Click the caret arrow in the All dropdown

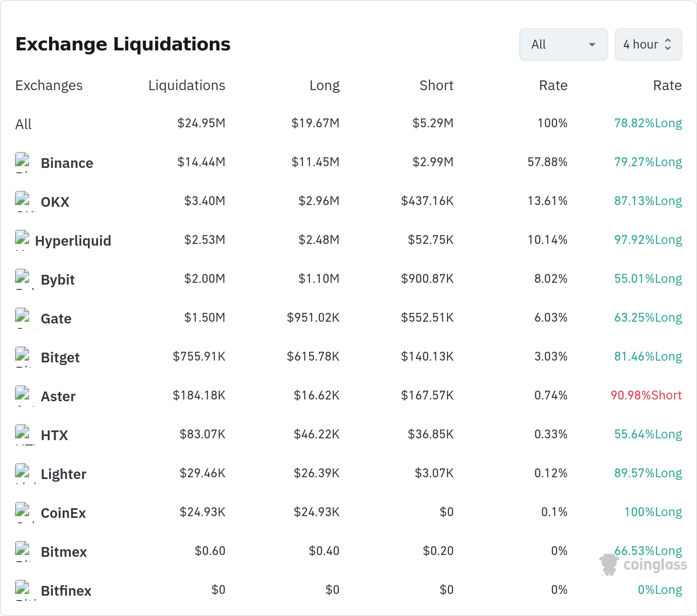click(592, 45)
